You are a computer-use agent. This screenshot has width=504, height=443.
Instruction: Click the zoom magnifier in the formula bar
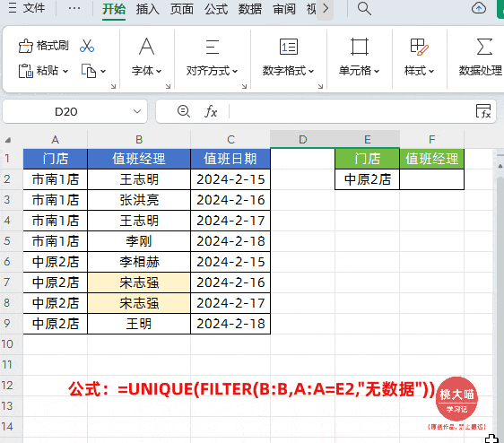pyautogui.click(x=184, y=111)
